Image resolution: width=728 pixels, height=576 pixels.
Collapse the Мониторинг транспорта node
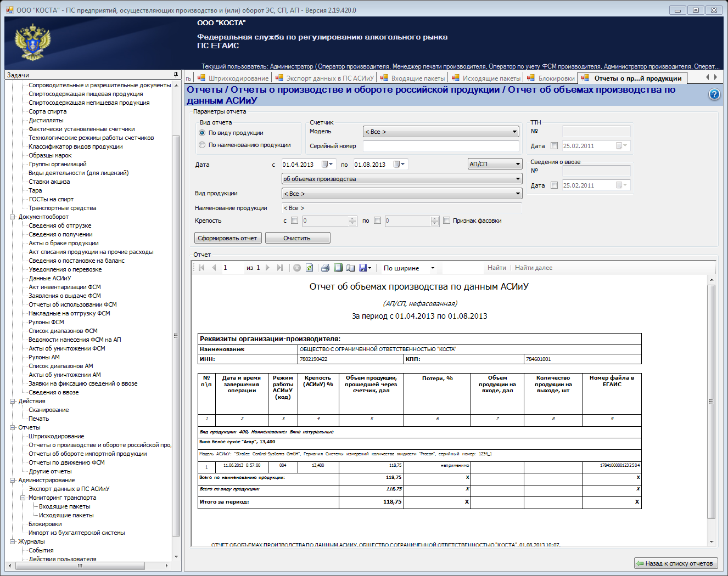click(x=23, y=498)
